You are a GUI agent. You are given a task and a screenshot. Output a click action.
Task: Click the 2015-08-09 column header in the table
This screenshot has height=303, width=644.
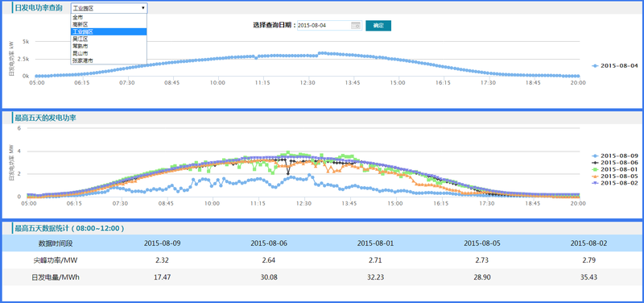point(163,243)
